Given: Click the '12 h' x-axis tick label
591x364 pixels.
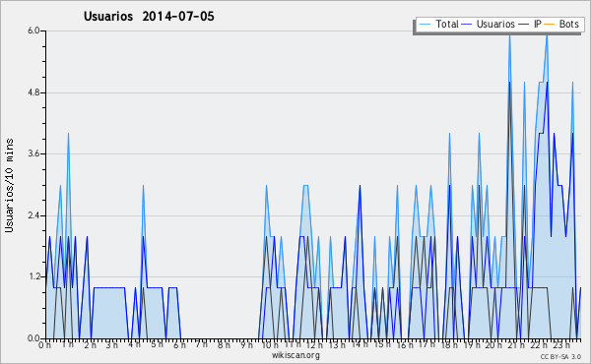Looking at the screenshot, I should coord(314,344).
